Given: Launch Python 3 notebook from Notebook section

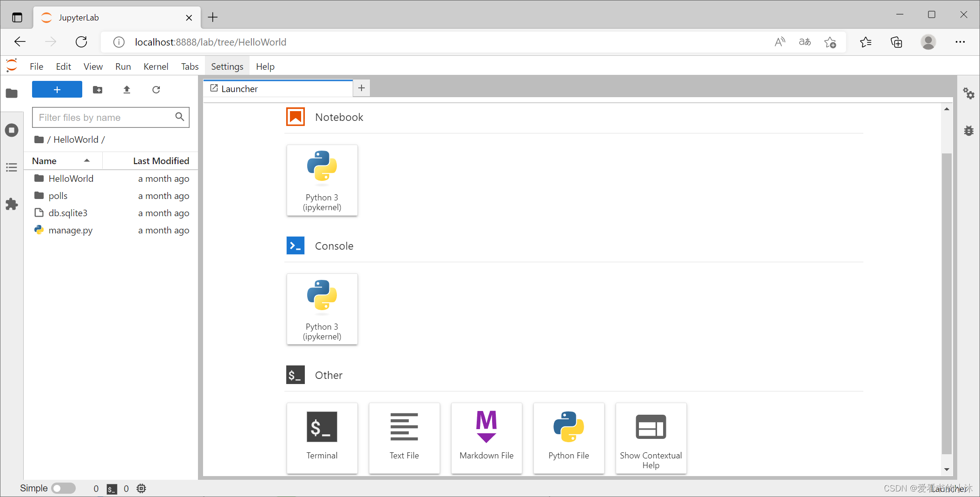Looking at the screenshot, I should click(x=322, y=180).
